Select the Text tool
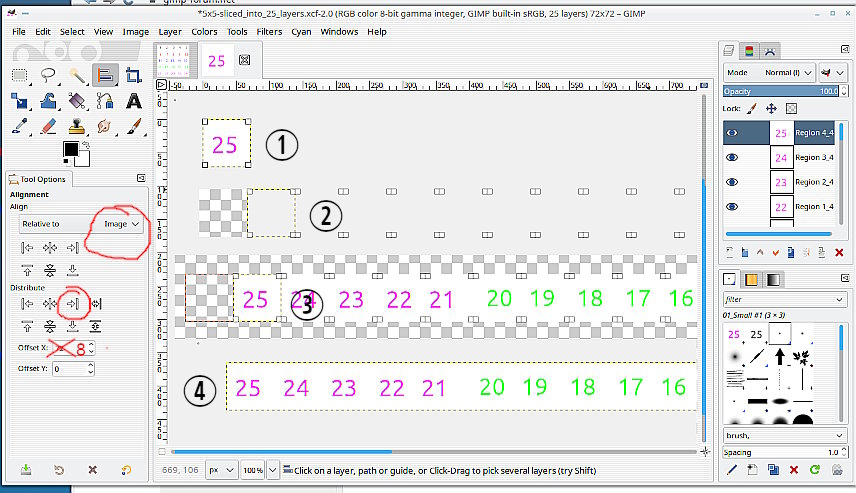 (x=134, y=101)
